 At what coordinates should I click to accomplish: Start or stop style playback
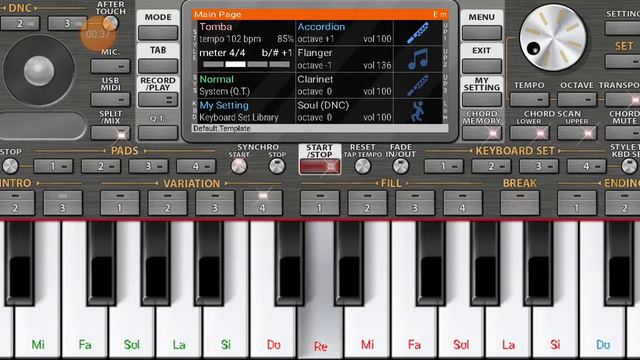click(320, 167)
